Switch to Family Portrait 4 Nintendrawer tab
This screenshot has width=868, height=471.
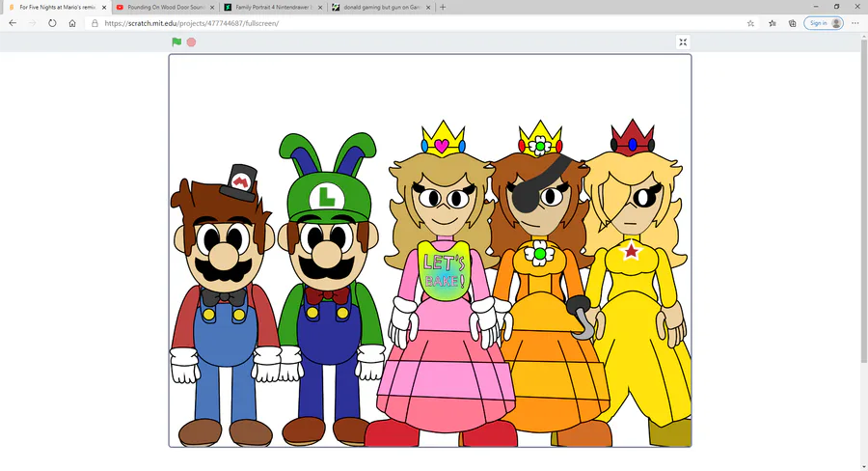[273, 7]
